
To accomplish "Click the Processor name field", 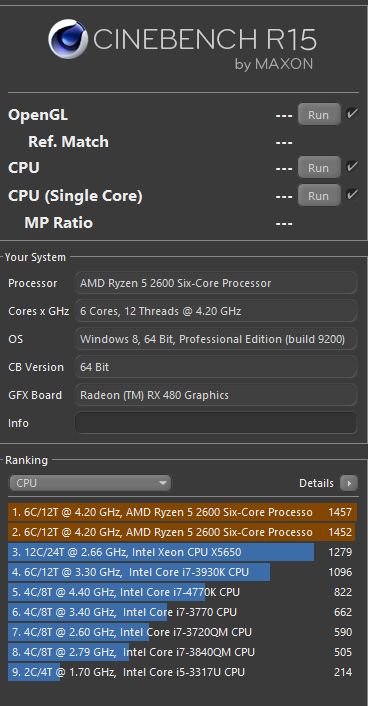I will 216,283.
